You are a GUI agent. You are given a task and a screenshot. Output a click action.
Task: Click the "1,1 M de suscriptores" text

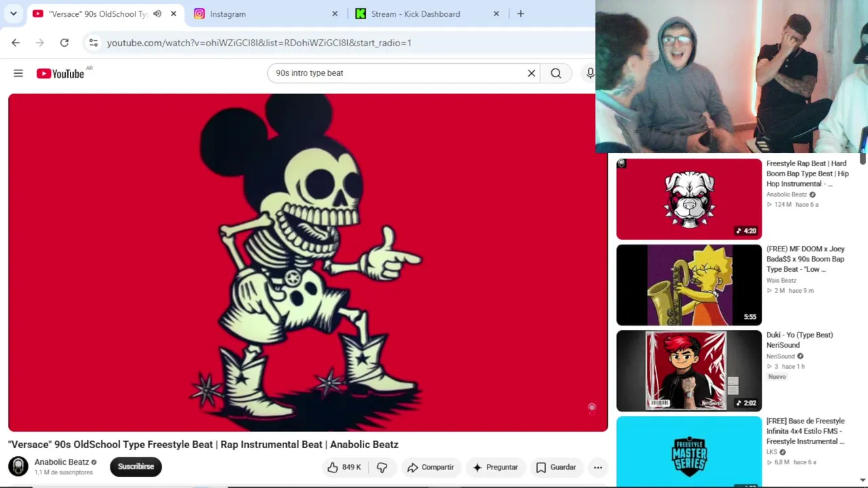click(x=64, y=472)
